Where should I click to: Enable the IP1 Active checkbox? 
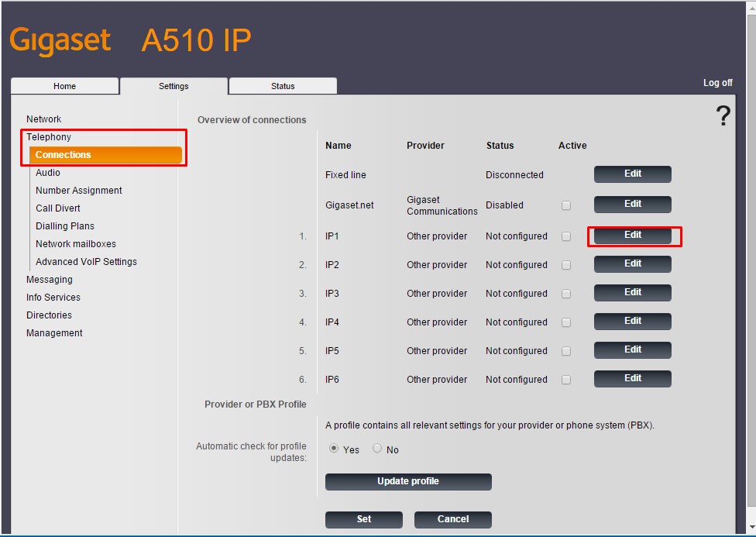pos(566,236)
